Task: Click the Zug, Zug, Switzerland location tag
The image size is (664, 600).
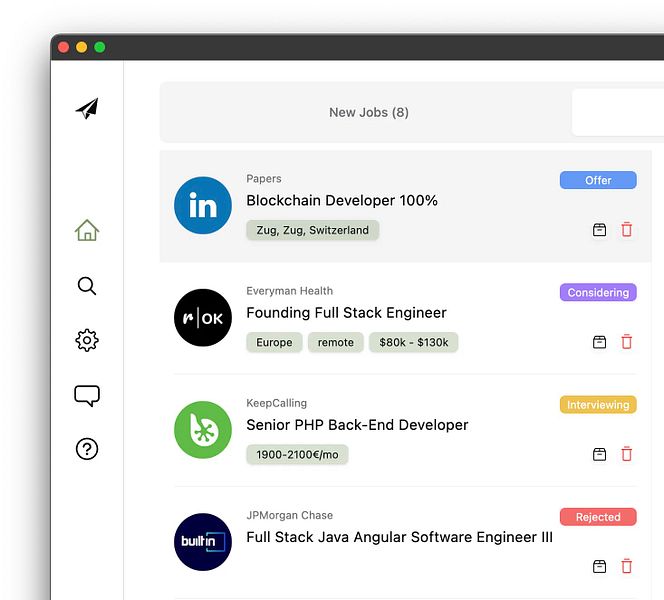Action: click(x=312, y=230)
